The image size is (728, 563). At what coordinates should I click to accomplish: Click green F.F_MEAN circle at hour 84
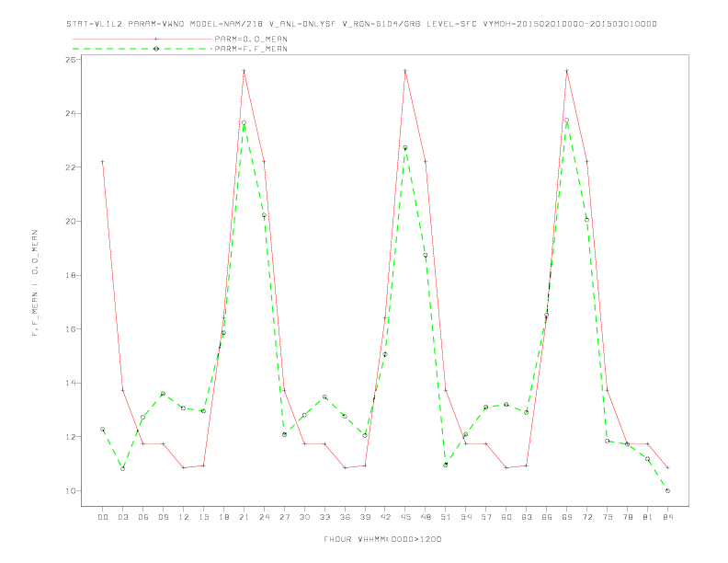667,490
